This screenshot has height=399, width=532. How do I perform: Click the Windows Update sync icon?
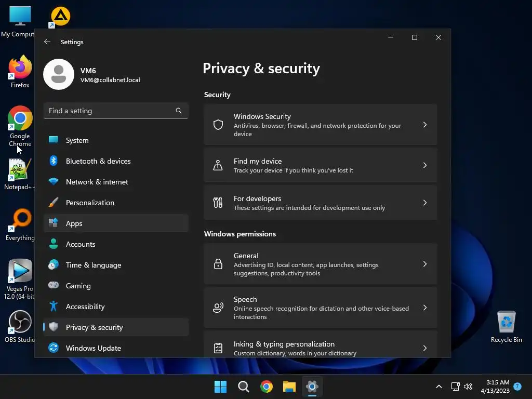tap(54, 348)
